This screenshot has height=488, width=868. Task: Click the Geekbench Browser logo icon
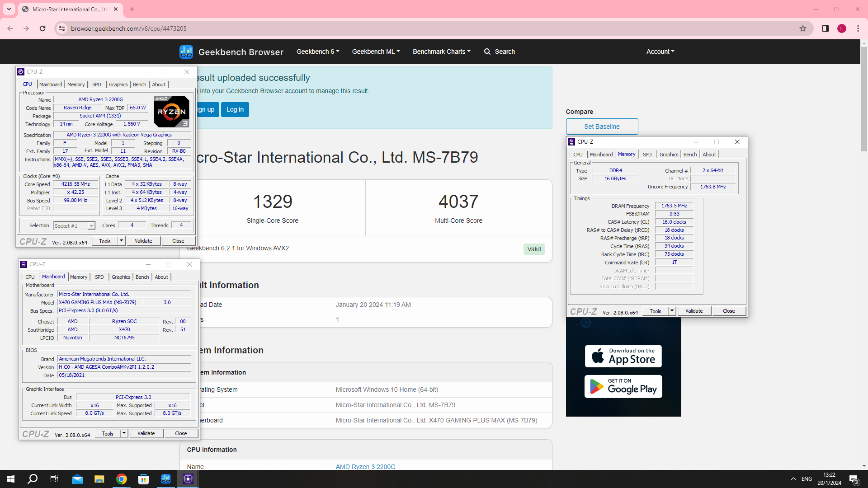tap(186, 52)
